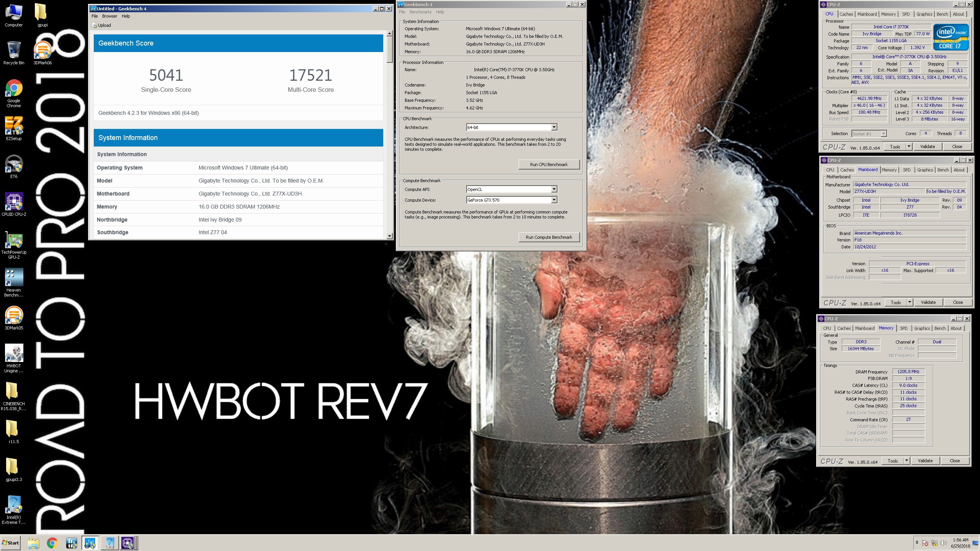Screen dimensions: 980x551
Task: Switch to the Bench tab in the CPU-Z window showing Processor info
Action: [942, 14]
